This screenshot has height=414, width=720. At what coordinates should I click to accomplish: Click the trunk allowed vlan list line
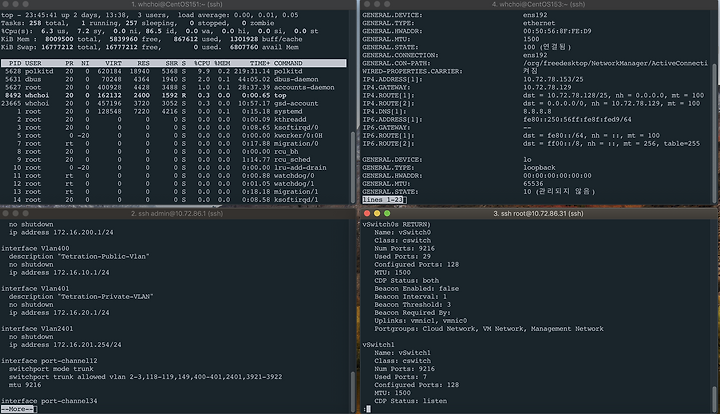tap(146, 377)
